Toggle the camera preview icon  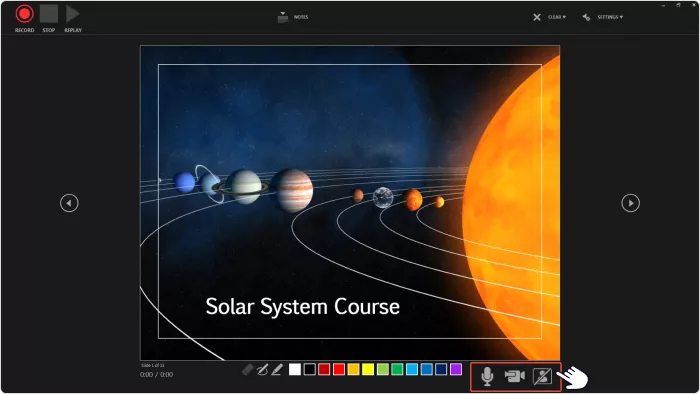click(542, 376)
